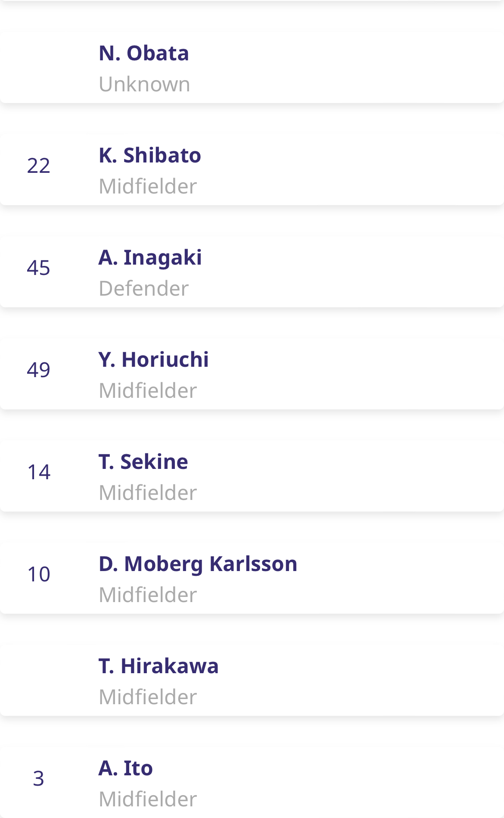Tap jersey number 3

[39, 779]
